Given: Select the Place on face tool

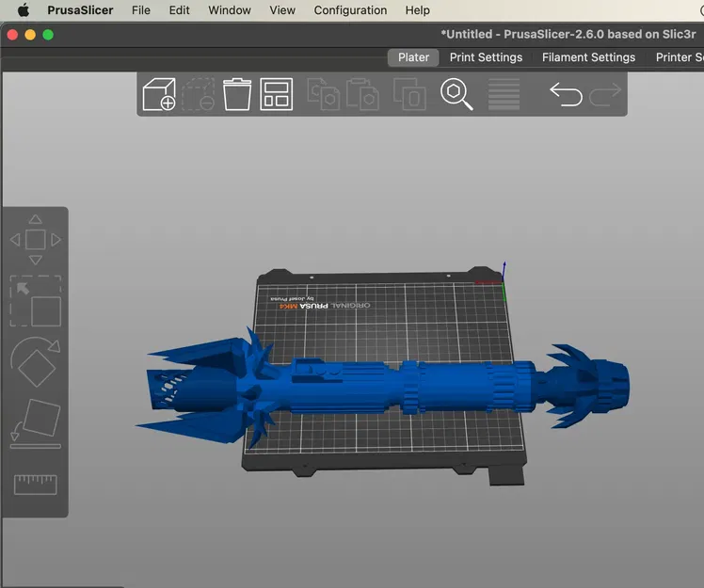Looking at the screenshot, I should [x=36, y=423].
